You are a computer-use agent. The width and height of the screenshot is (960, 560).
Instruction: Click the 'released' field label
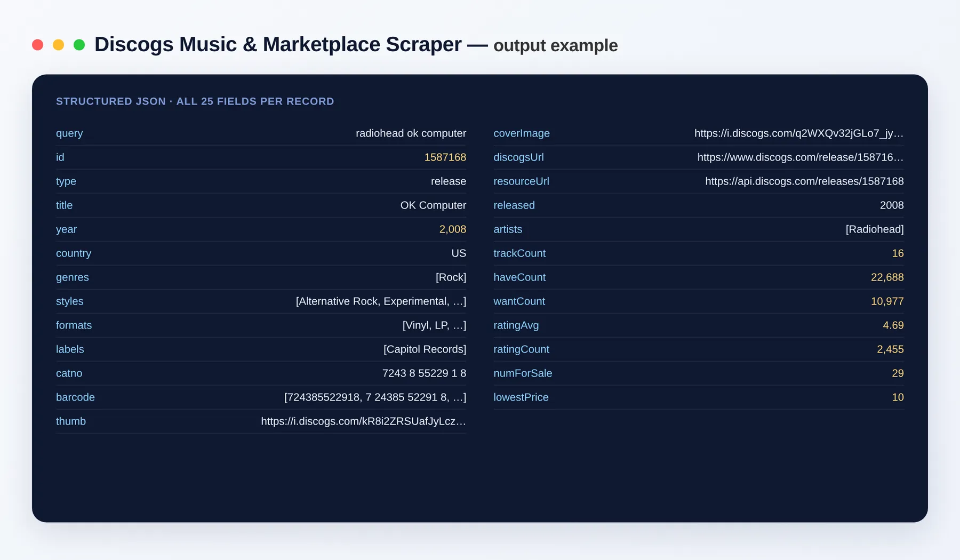(514, 205)
